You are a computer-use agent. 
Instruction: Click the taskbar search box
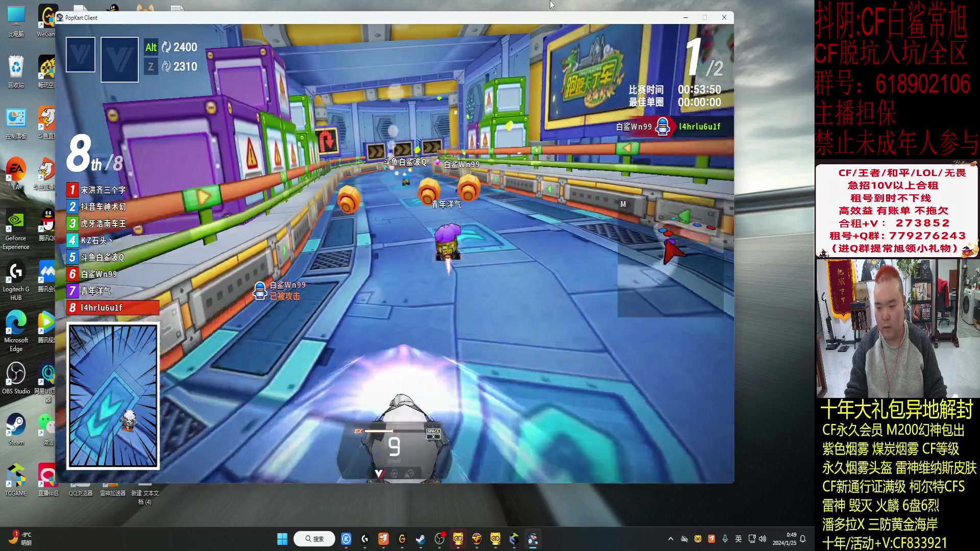[314, 539]
